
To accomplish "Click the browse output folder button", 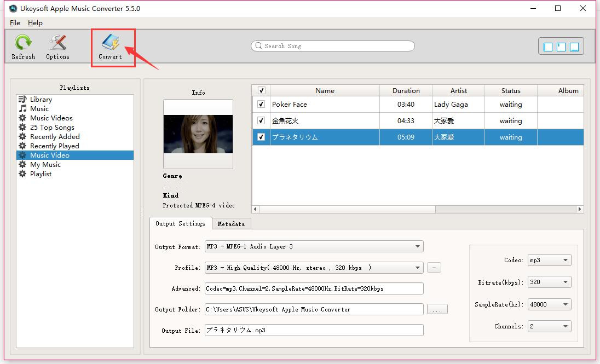I will click(x=437, y=309).
